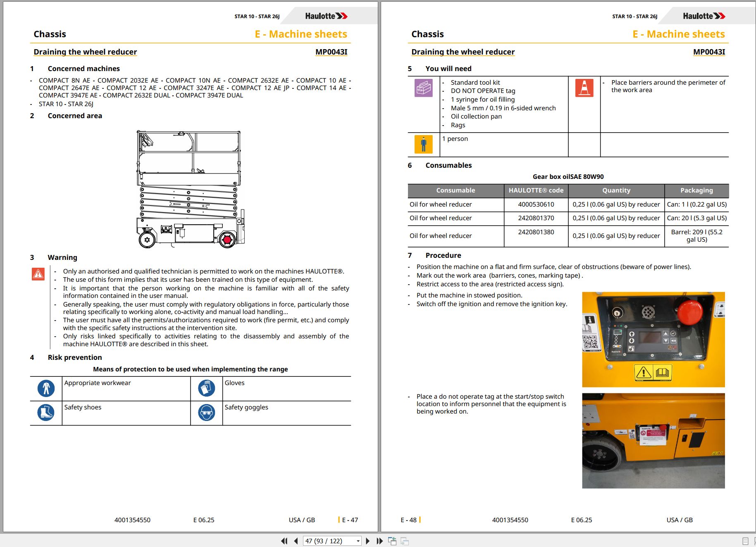The height and width of the screenshot is (547, 756).
Task: Click 'Gear box oilSAE 80W90' table title
Action: coord(568,176)
